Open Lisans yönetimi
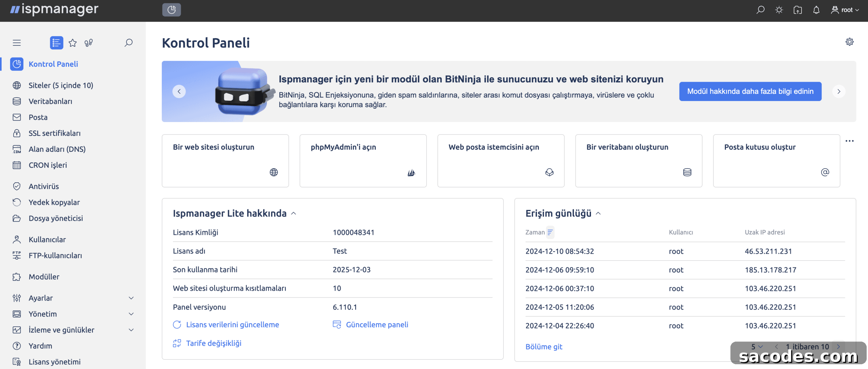This screenshot has width=868, height=369. [55, 362]
